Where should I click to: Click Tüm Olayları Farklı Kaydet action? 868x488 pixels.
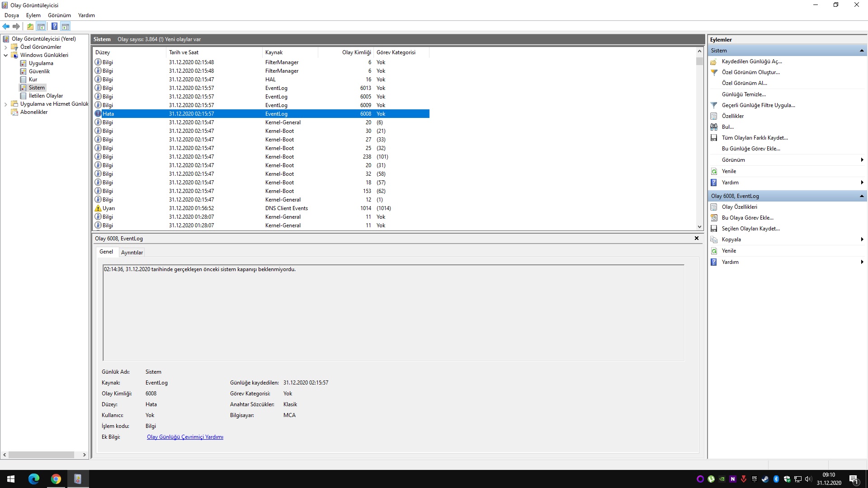pos(754,138)
